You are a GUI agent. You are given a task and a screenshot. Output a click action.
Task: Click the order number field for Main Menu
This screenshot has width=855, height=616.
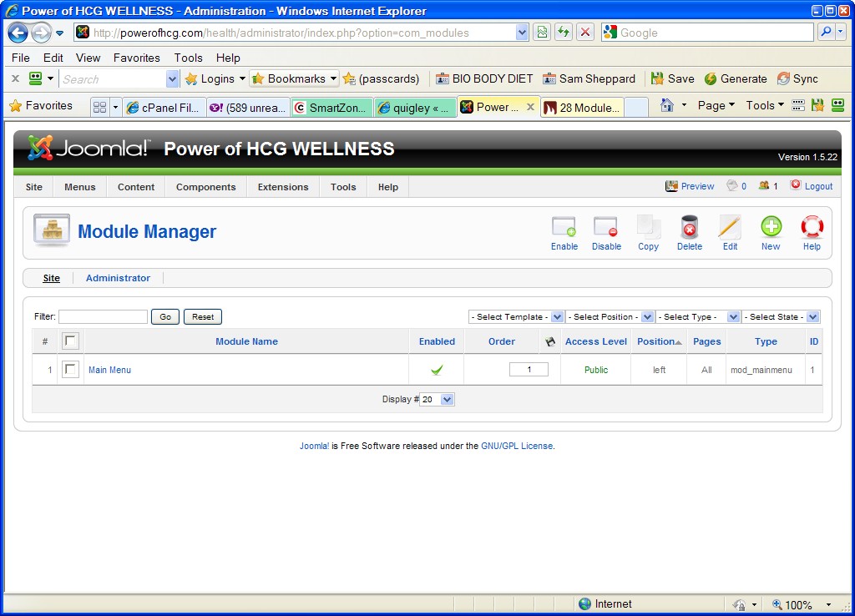pos(529,370)
